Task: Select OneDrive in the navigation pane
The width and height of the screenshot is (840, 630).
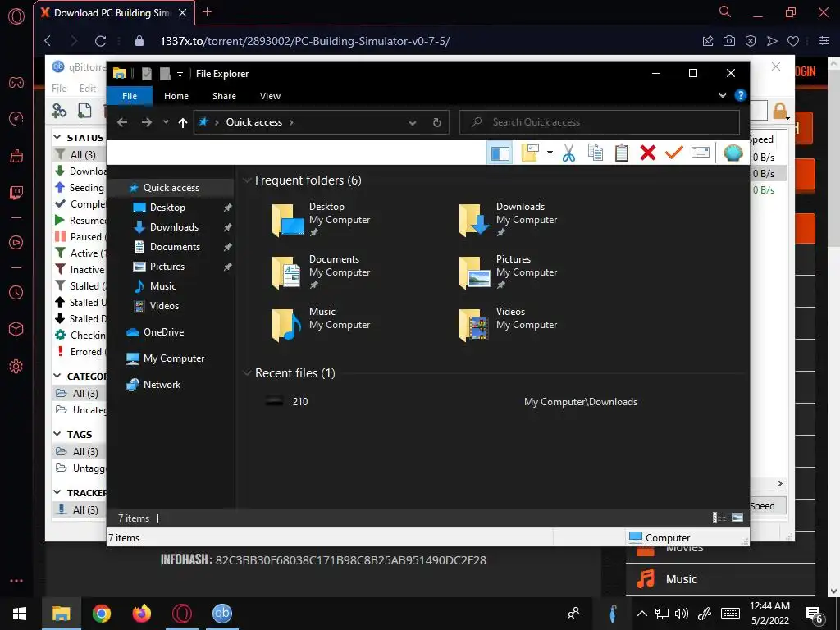Action: (163, 332)
